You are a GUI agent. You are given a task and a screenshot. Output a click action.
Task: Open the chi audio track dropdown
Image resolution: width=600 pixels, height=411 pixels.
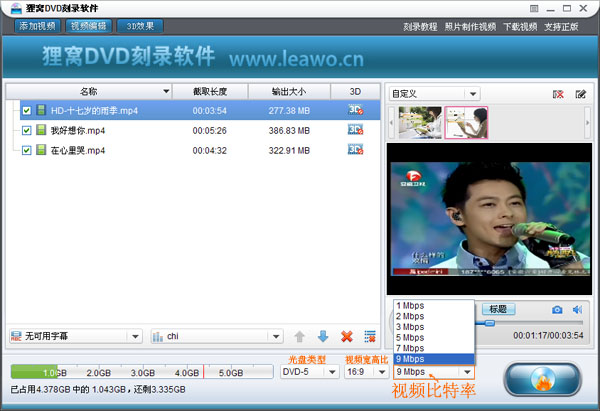pyautogui.click(x=217, y=336)
